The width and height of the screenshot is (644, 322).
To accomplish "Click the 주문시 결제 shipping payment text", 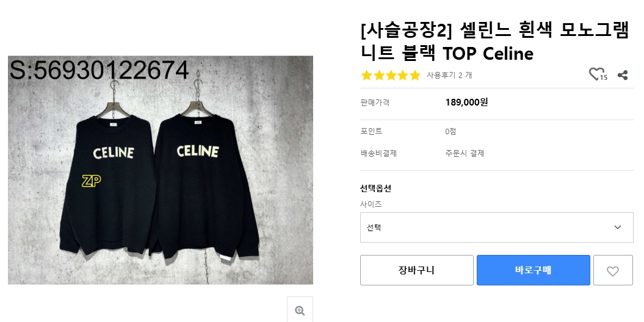I will (465, 153).
